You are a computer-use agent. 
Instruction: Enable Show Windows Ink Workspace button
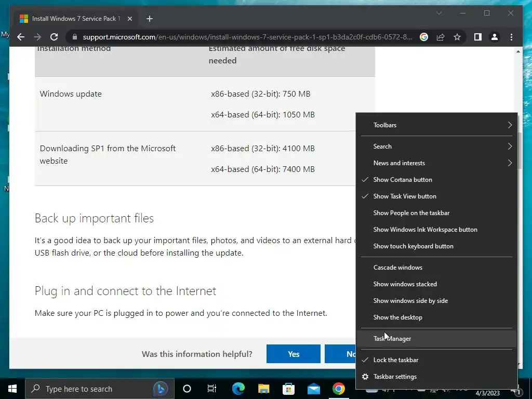pyautogui.click(x=436, y=229)
